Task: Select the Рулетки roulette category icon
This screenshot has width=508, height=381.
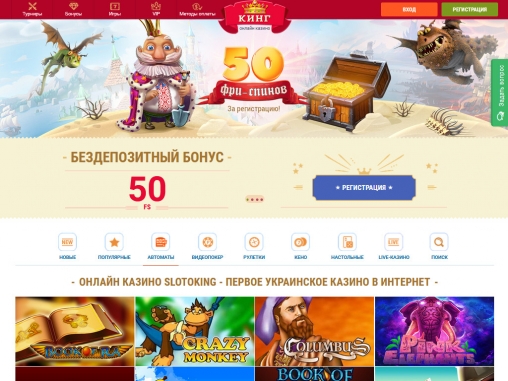Action: tap(254, 242)
